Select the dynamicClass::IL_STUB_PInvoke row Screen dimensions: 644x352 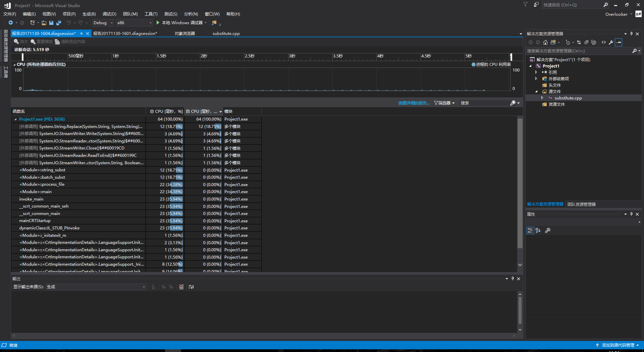click(136, 228)
